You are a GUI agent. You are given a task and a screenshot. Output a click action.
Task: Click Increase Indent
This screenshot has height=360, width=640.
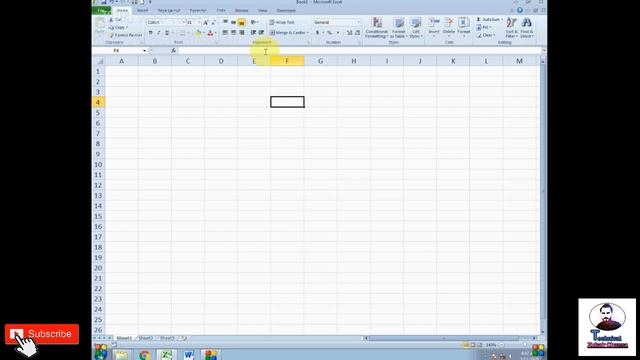tap(261, 33)
